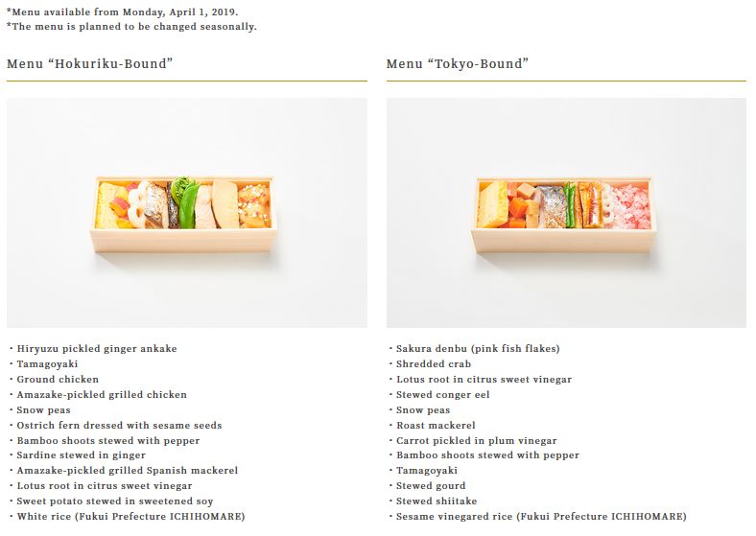Click Amazake-pickled grilled Spanish mackerel item
The height and width of the screenshot is (536, 756).
(x=127, y=471)
